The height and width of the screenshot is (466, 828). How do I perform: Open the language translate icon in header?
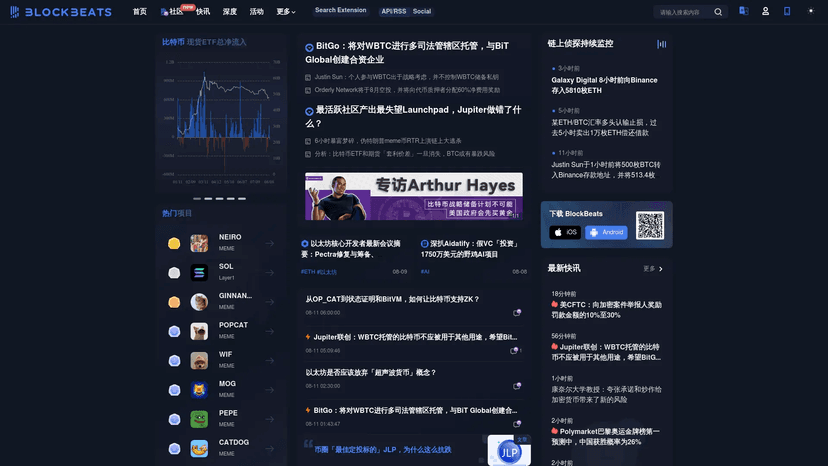[x=743, y=11]
